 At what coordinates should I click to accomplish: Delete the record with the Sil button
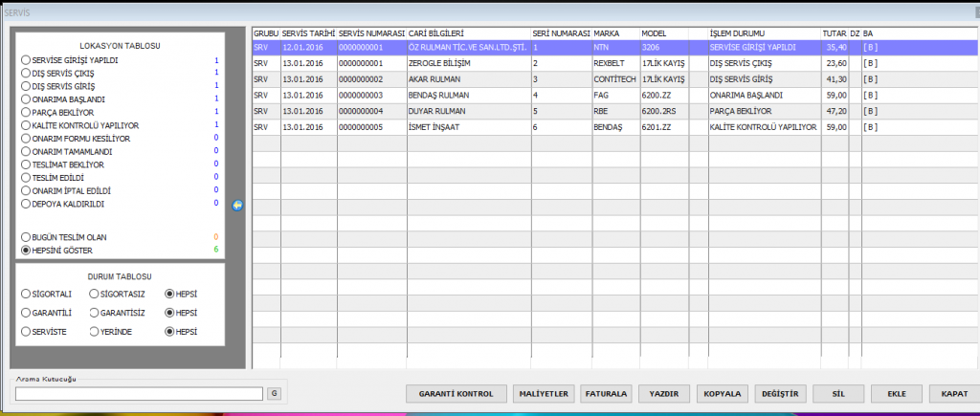pyautogui.click(x=837, y=393)
